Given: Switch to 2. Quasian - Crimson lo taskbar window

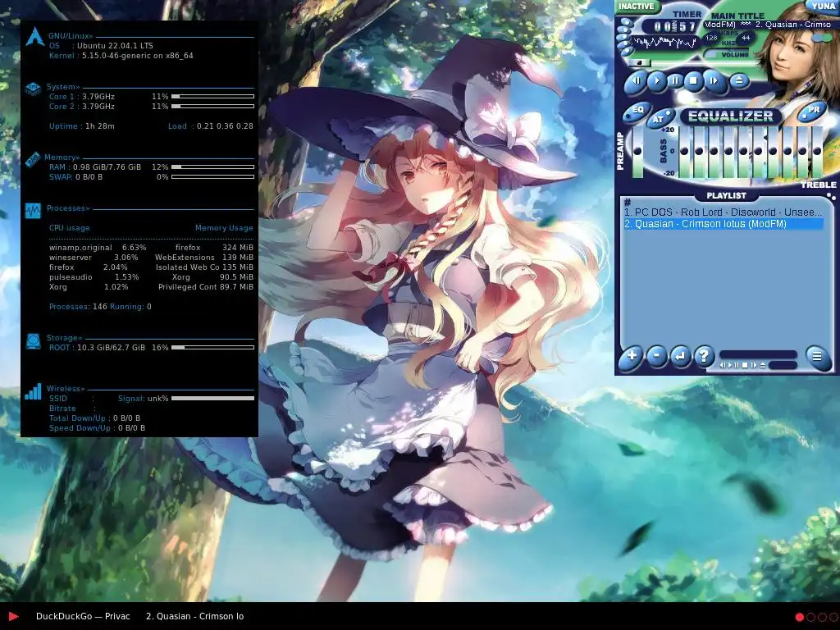Looking at the screenshot, I should coord(195,616).
